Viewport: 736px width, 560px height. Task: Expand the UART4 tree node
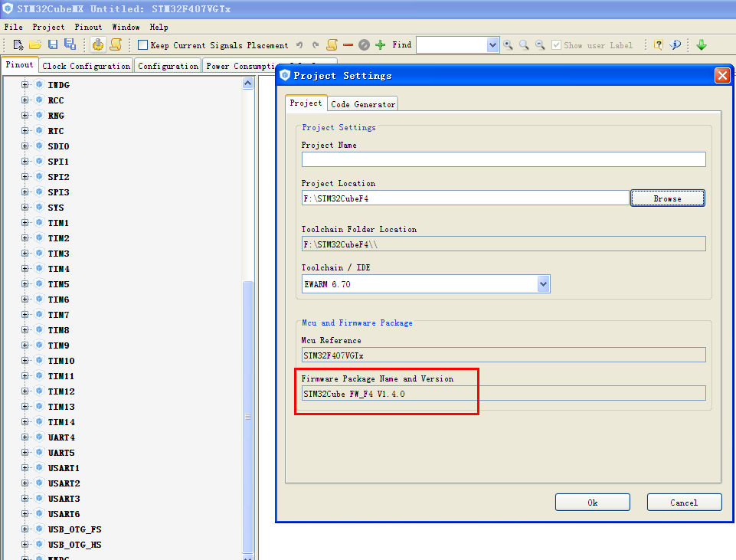(x=25, y=437)
